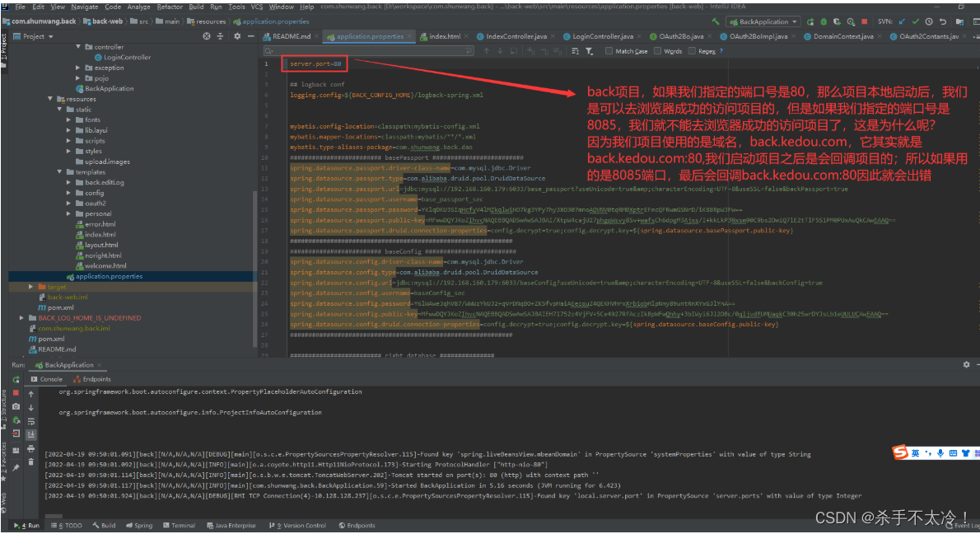Screen dimensions: 980x534
Task: Expand the exception folder
Action: 78,68
